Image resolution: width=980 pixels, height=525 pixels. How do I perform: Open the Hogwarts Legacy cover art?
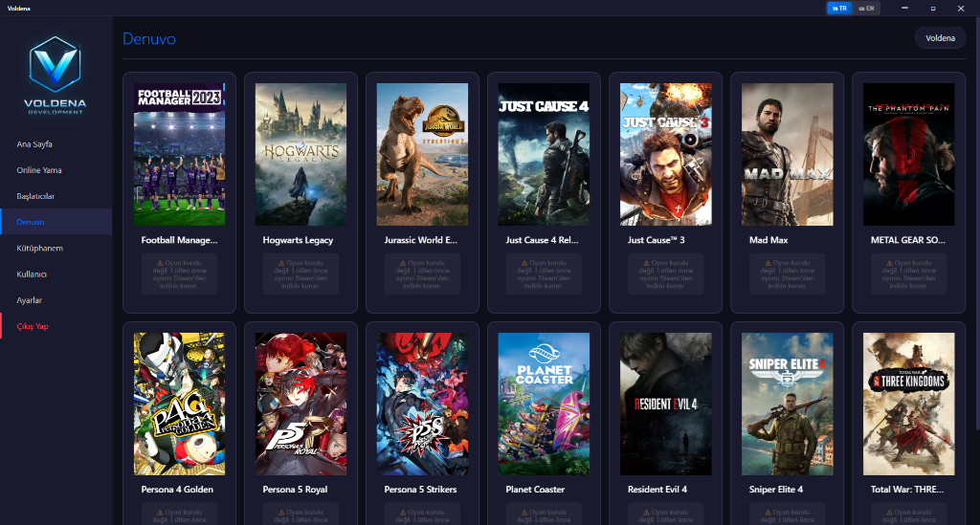pos(301,154)
